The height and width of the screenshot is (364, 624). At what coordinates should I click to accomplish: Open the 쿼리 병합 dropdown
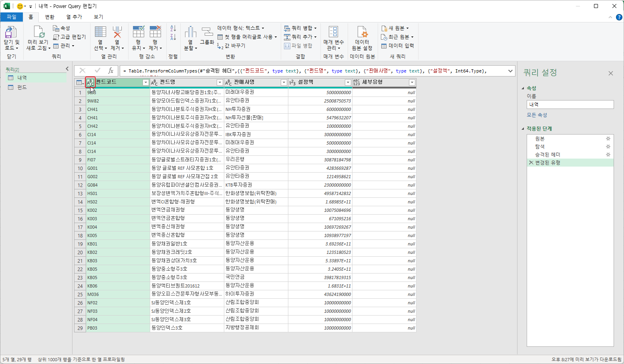(x=300, y=28)
